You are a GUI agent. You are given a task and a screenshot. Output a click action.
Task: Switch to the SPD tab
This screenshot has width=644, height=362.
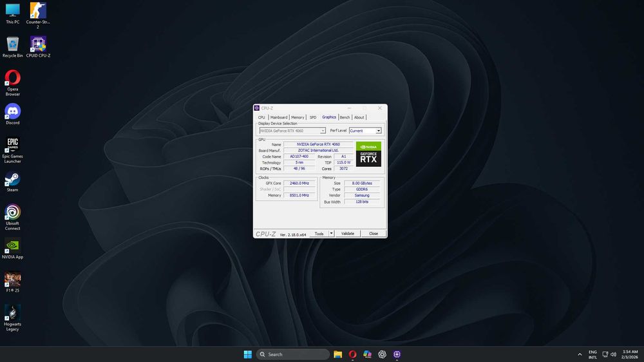(x=313, y=117)
